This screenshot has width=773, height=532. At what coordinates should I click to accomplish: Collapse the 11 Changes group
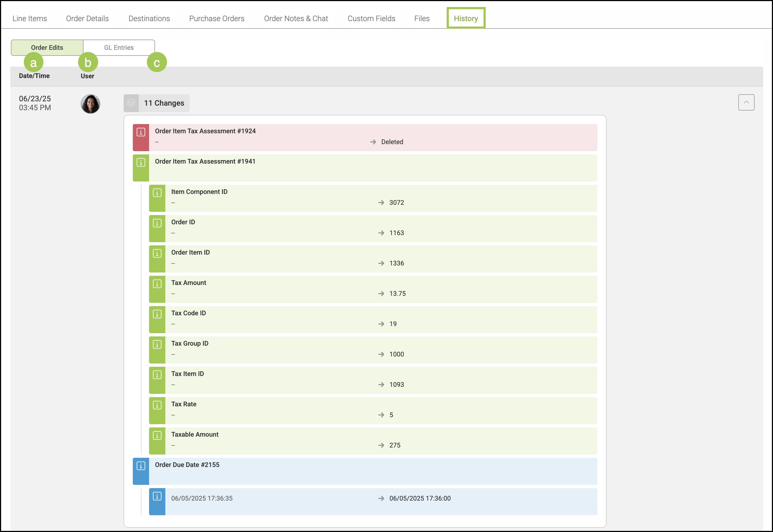point(164,103)
